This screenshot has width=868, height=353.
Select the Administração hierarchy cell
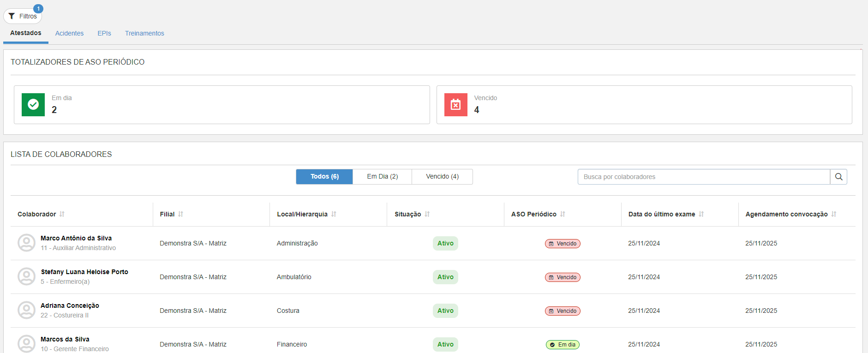pos(297,243)
